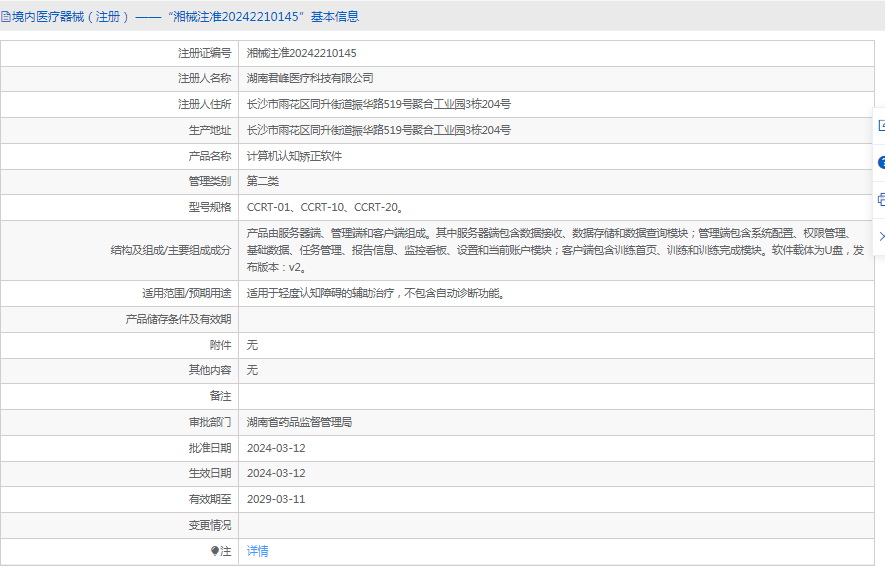This screenshot has width=885, height=575.
Task: Click the intended use text 适用于轻度认知障碍的辅助治疗
Action: (x=376, y=293)
